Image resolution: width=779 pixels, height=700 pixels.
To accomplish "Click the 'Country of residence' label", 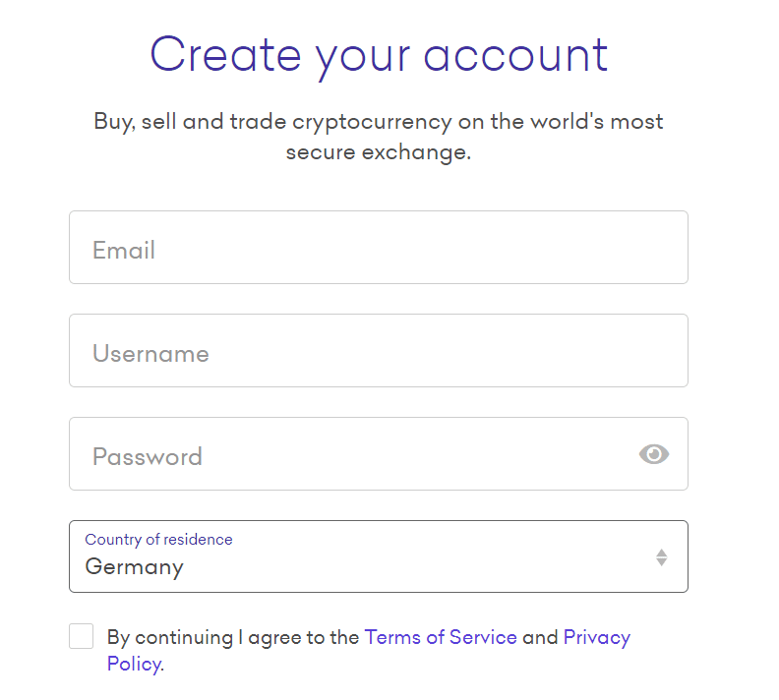I will point(158,540).
